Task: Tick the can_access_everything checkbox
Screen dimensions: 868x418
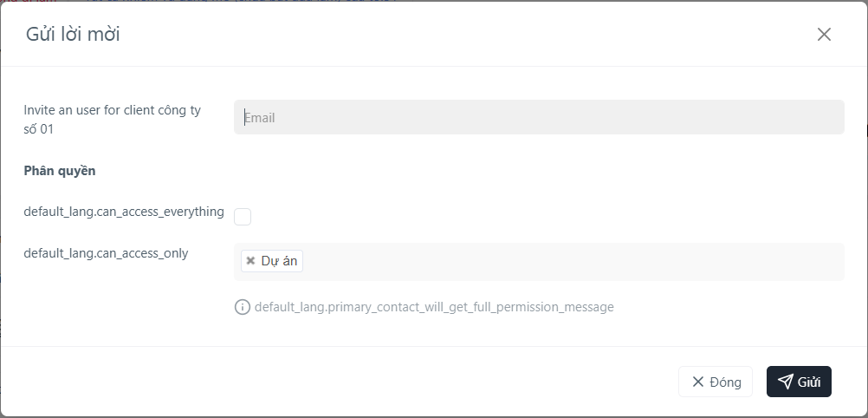Action: 243,217
